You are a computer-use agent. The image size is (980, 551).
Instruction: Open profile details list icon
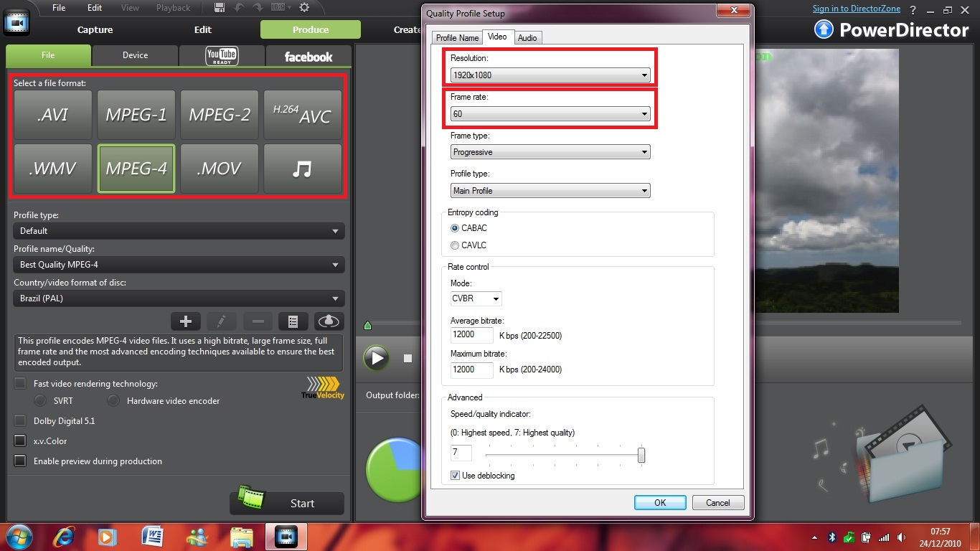coord(293,321)
